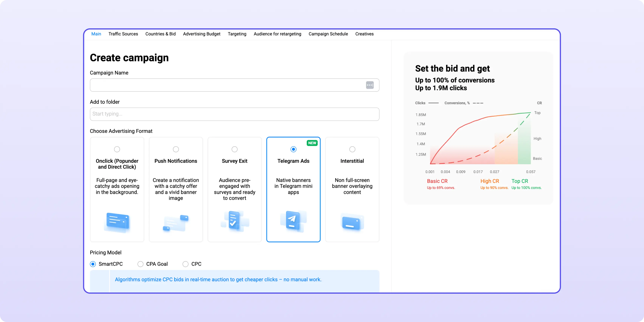Image resolution: width=644 pixels, height=322 pixels.
Task: Select the Survey Exit radio button
Action: 235,149
